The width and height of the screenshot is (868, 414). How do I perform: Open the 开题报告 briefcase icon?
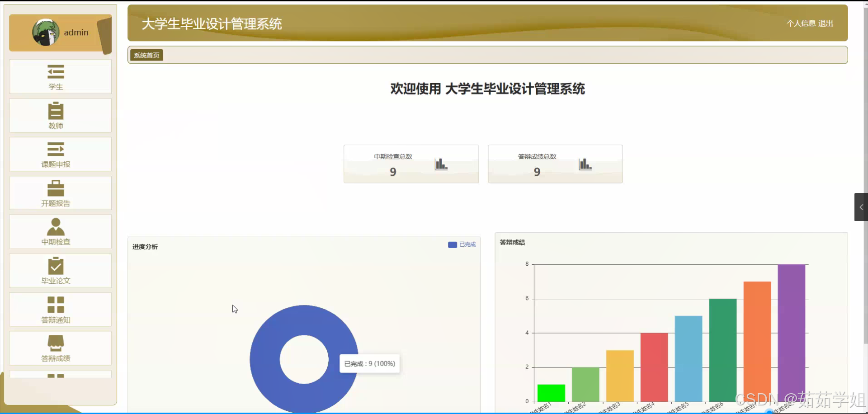click(56, 188)
